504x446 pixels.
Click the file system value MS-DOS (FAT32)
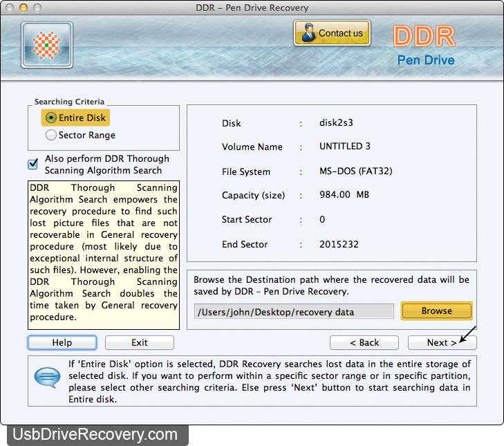coord(356,171)
